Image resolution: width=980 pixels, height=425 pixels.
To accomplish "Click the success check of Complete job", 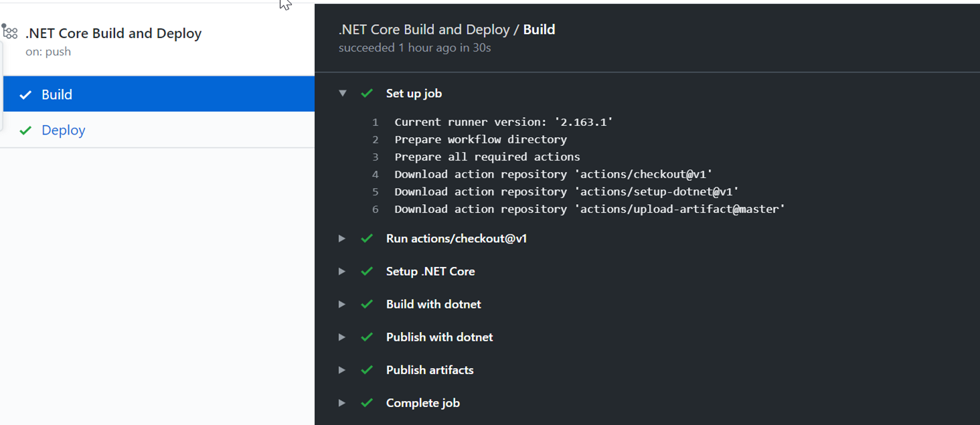I will click(367, 403).
